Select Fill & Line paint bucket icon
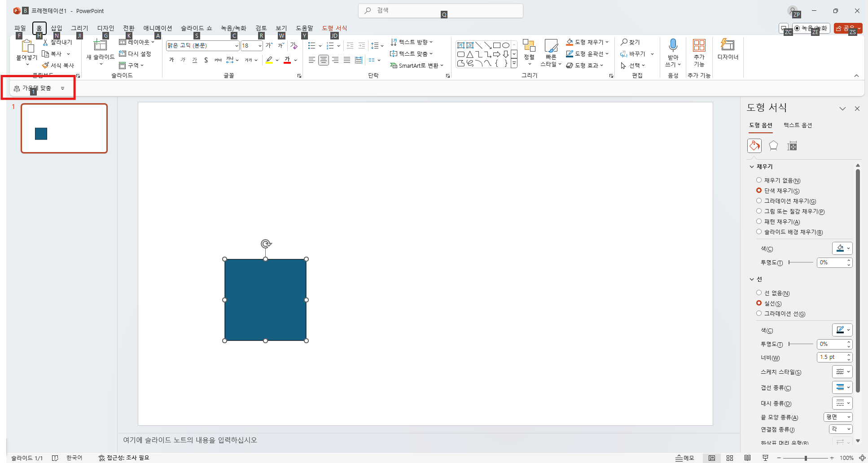The image size is (868, 463). point(754,146)
